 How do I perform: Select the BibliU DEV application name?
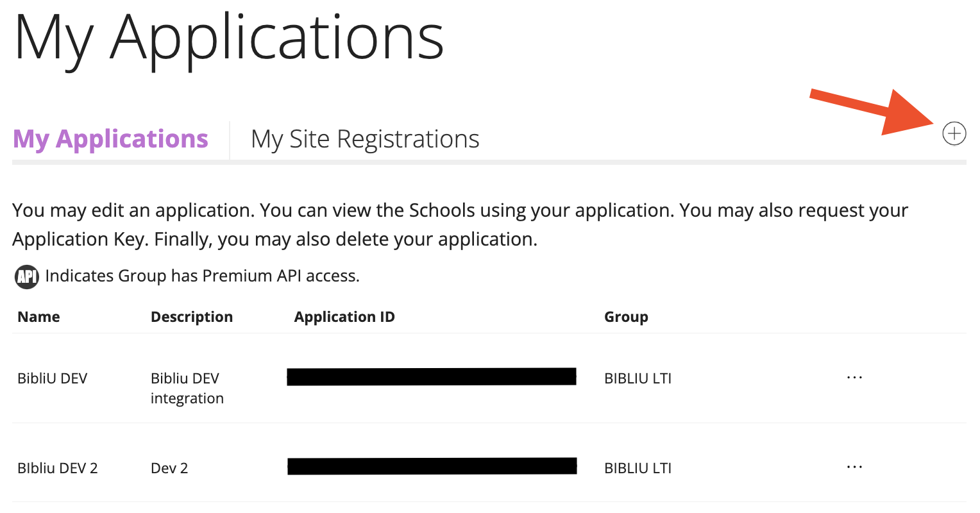pos(52,378)
